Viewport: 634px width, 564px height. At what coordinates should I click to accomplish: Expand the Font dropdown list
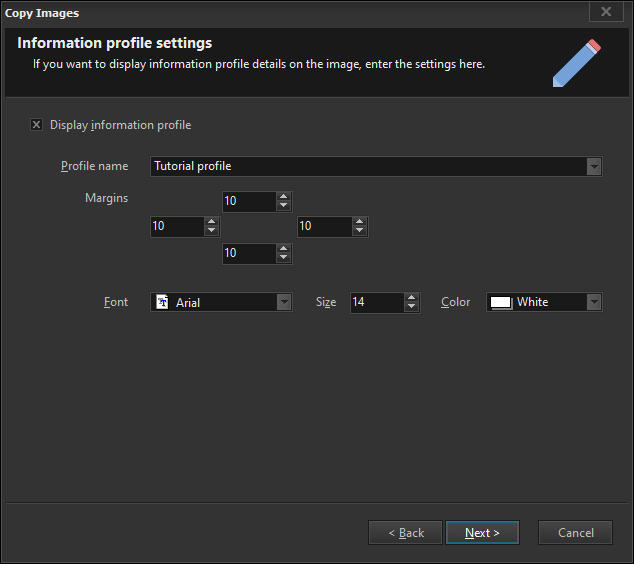coord(284,302)
